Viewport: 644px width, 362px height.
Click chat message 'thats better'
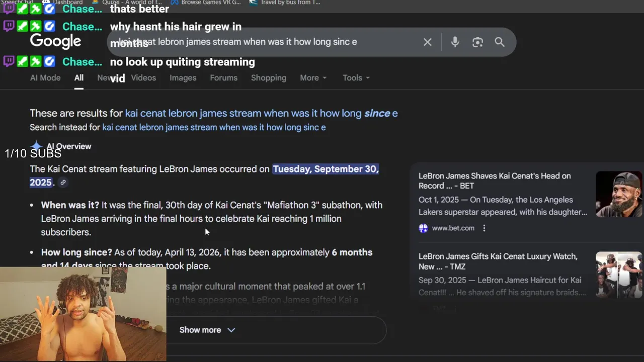point(139,9)
